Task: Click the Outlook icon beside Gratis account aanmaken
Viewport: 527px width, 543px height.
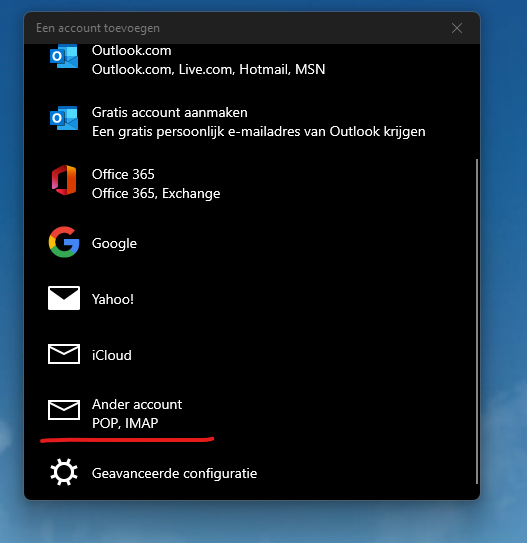Action: [x=64, y=118]
